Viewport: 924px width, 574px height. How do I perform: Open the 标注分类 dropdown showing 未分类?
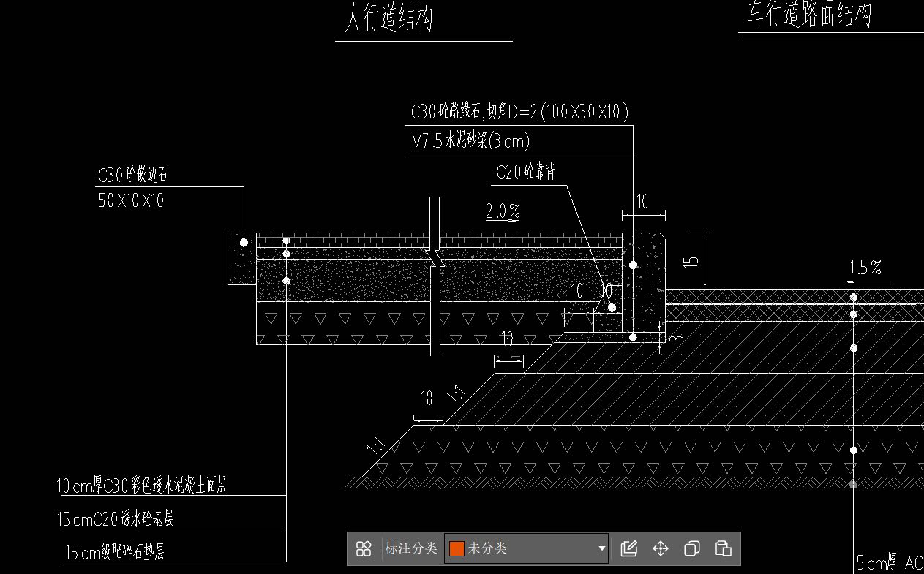click(x=527, y=548)
